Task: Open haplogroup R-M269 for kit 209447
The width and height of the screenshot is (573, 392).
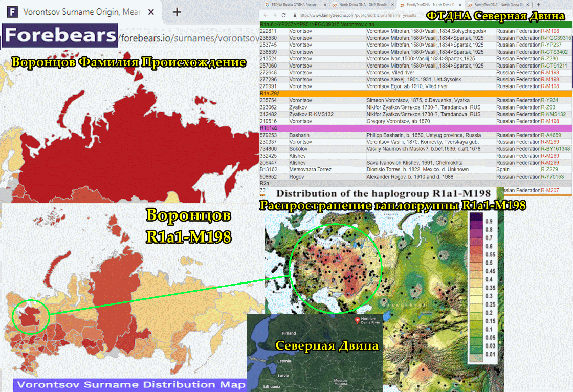Action: click(550, 163)
